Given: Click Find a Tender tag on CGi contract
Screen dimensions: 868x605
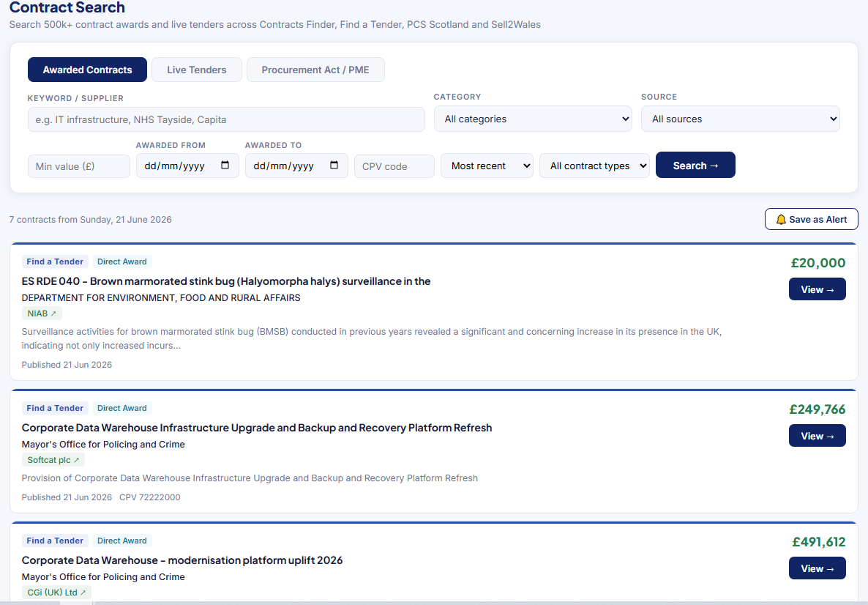Looking at the screenshot, I should click(x=55, y=541).
